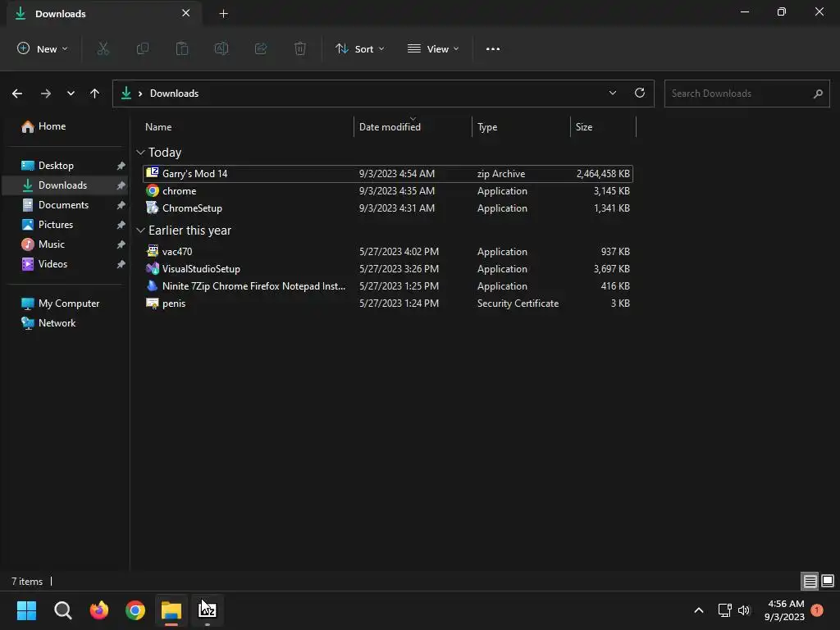Open the Windows Start menu
Image resolution: width=840 pixels, height=630 pixels.
pos(26,610)
